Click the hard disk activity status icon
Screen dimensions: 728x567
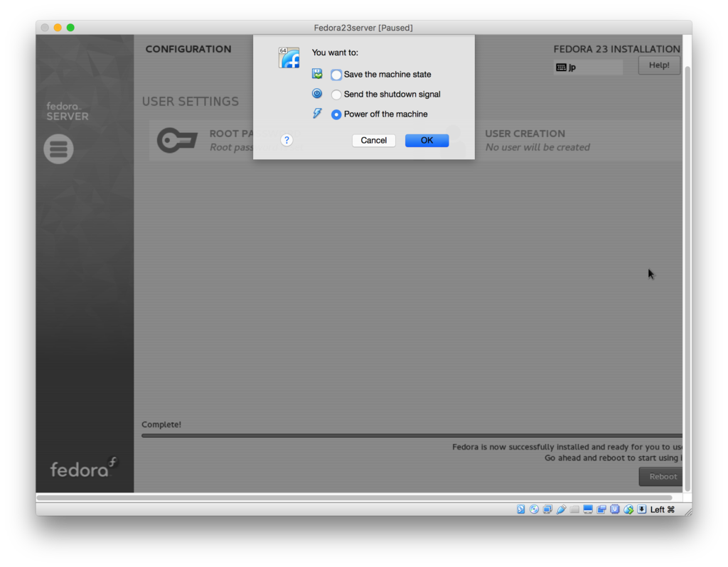521,509
